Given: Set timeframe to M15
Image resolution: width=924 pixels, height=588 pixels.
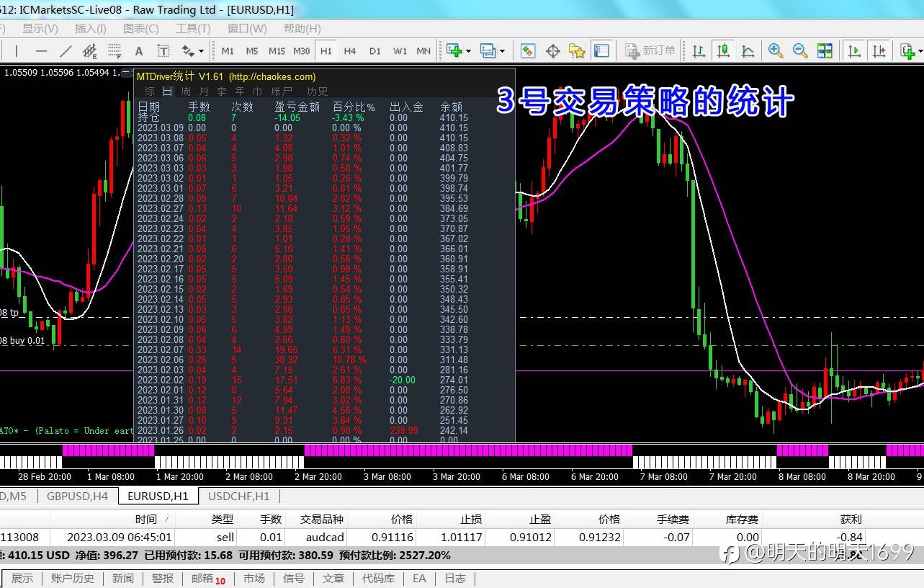Looking at the screenshot, I should pyautogui.click(x=277, y=51).
